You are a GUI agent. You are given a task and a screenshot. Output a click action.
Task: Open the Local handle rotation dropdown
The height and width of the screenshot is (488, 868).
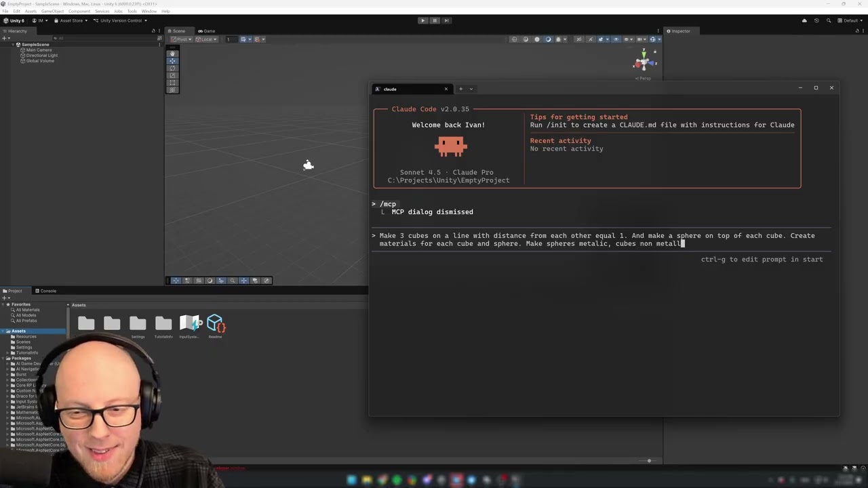206,39
